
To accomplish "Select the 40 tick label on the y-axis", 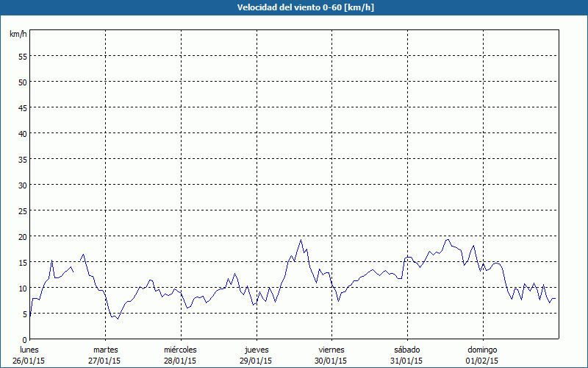I will pyautogui.click(x=22, y=133).
